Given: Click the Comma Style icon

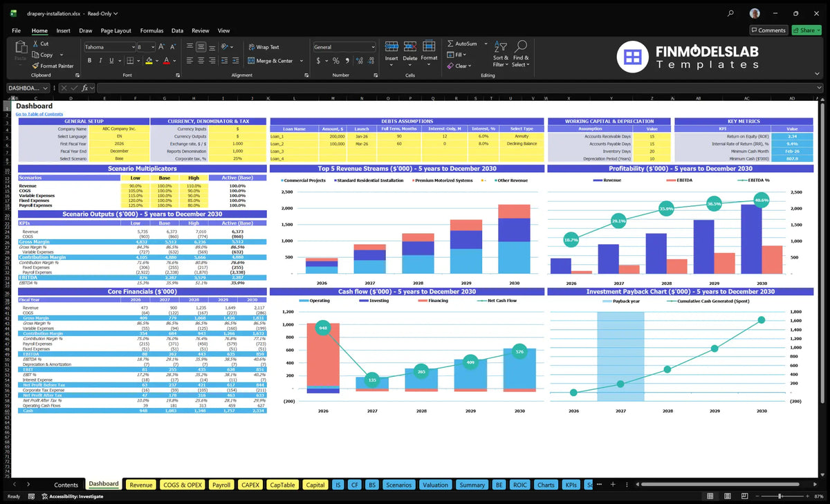Looking at the screenshot, I should point(347,61).
